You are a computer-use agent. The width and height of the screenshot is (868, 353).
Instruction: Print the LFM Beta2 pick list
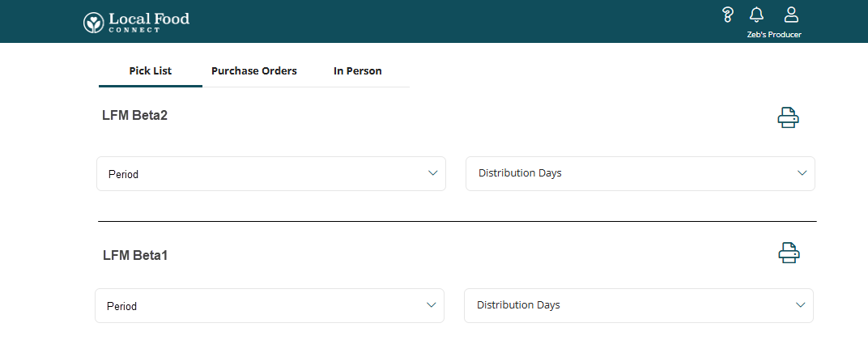click(788, 118)
